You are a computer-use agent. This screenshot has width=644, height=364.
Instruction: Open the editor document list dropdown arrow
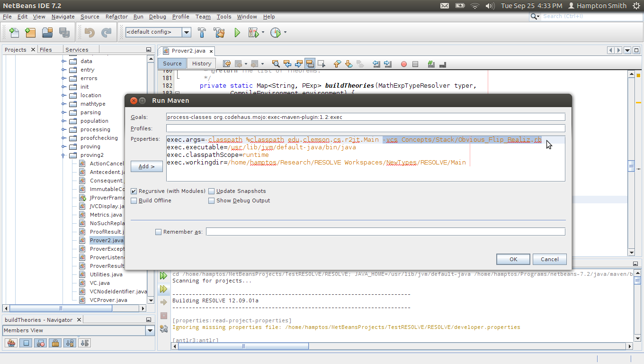click(627, 50)
